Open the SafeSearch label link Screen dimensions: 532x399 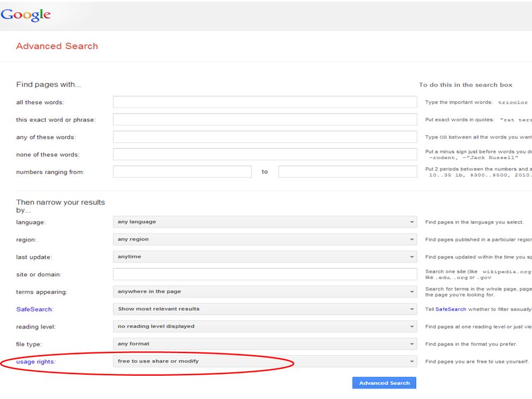[34, 309]
